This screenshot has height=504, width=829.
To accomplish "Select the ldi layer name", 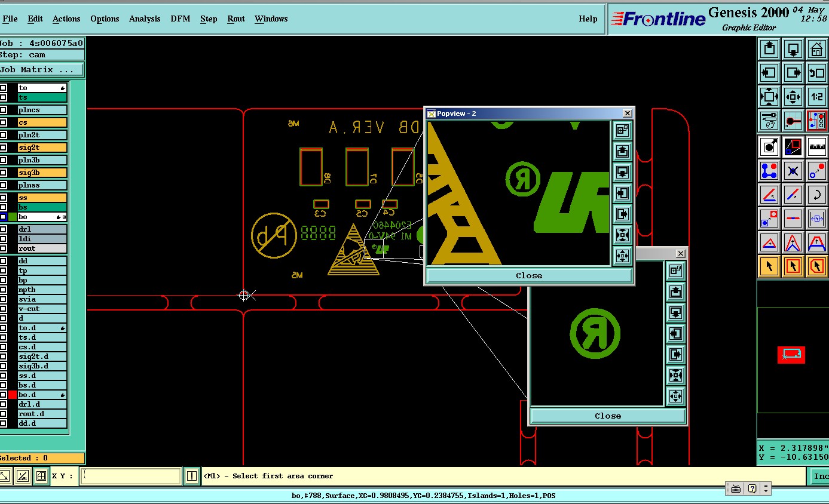I will pos(42,239).
